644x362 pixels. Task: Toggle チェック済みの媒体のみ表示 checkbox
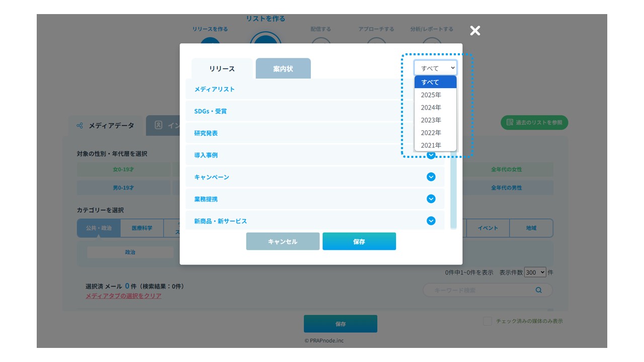[x=487, y=321]
